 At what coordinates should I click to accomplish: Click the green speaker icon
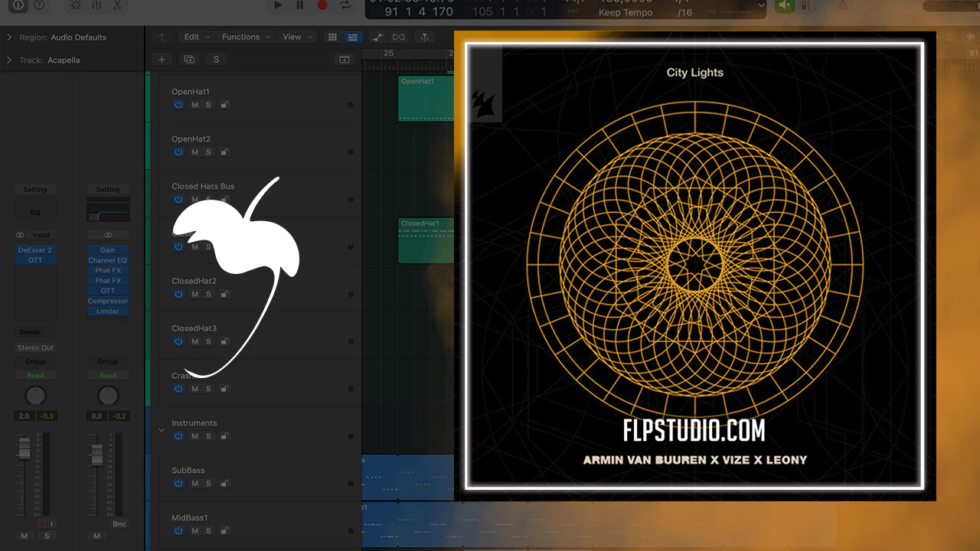click(784, 5)
